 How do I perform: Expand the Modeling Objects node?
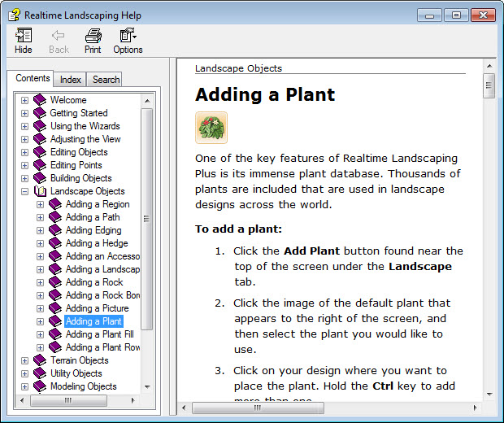24,386
